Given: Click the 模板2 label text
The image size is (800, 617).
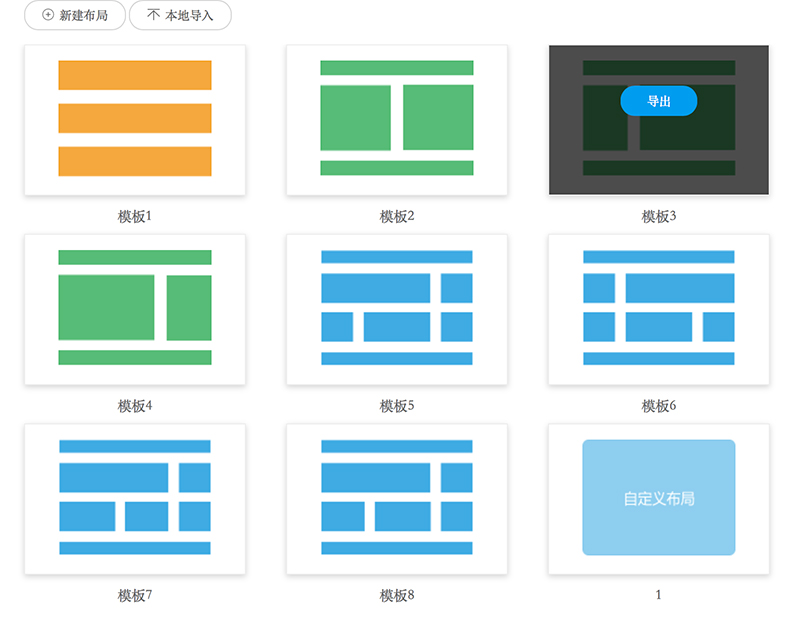Looking at the screenshot, I should 397,216.
